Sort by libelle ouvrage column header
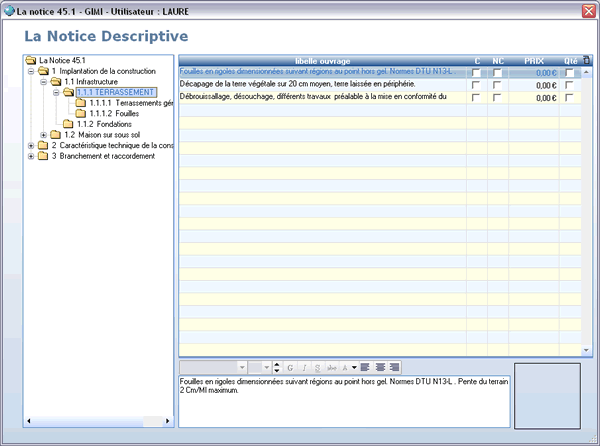 (x=323, y=61)
